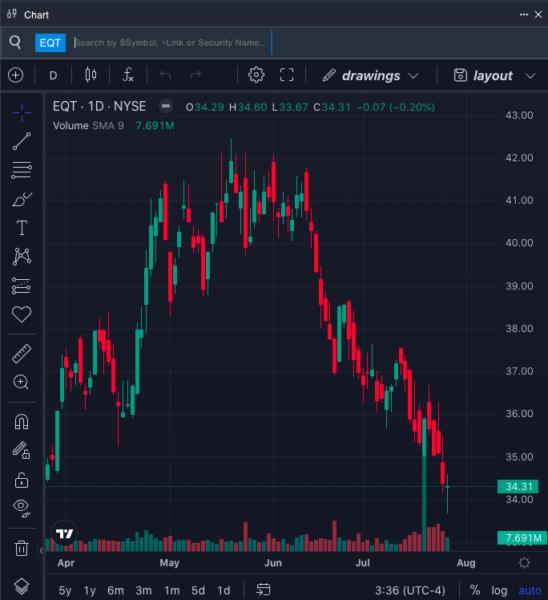Open the fx indicators menu

tap(128, 75)
